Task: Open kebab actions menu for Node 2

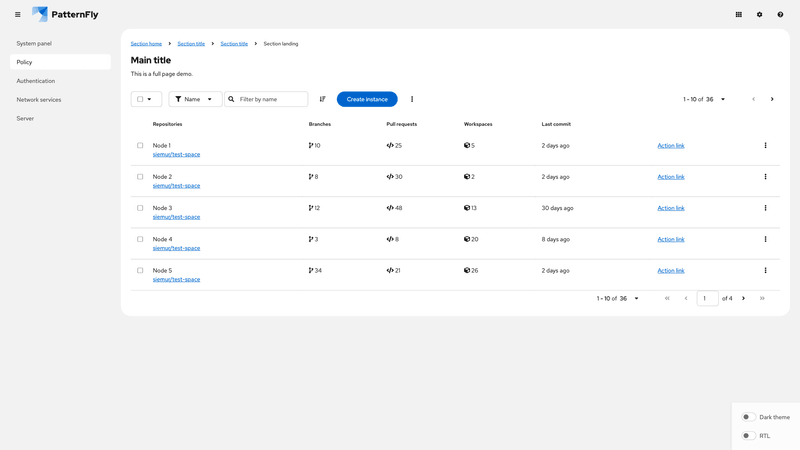Action: coord(765,177)
